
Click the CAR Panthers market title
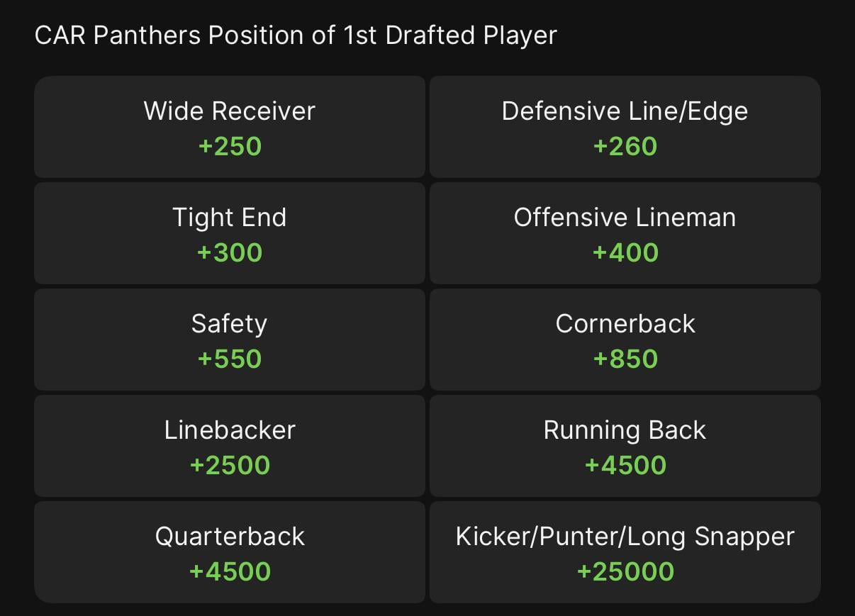(x=296, y=34)
